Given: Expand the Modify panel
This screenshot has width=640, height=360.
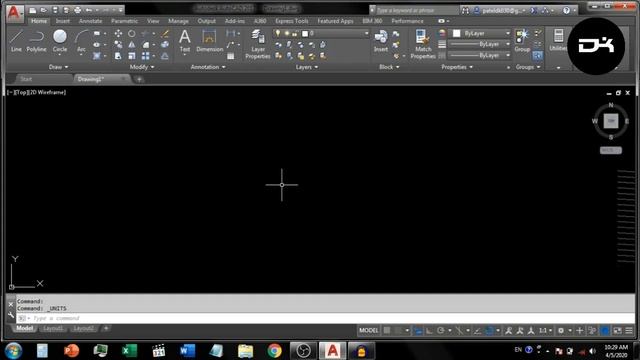Looking at the screenshot, I should 142,67.
